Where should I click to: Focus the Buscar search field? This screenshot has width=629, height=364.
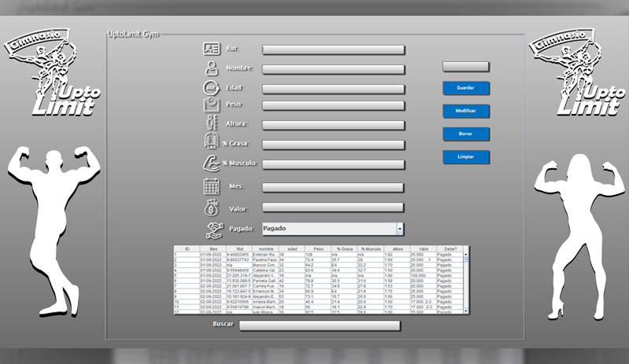click(319, 325)
